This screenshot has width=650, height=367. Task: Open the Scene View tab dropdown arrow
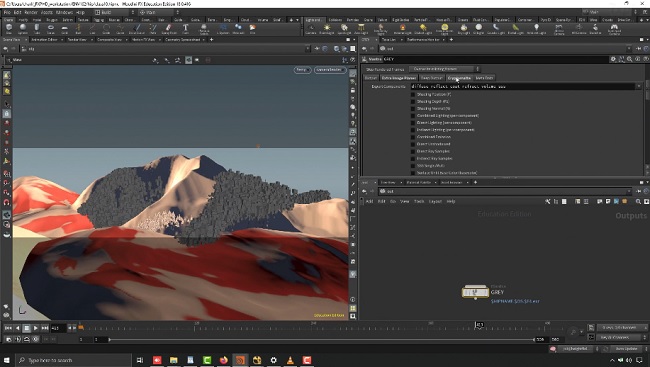coord(26,40)
